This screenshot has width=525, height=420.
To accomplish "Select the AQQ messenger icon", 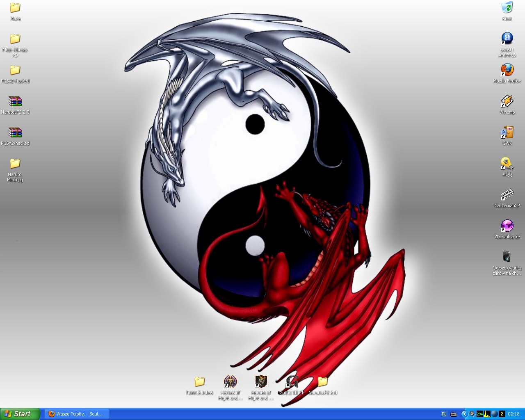I will point(507,164).
